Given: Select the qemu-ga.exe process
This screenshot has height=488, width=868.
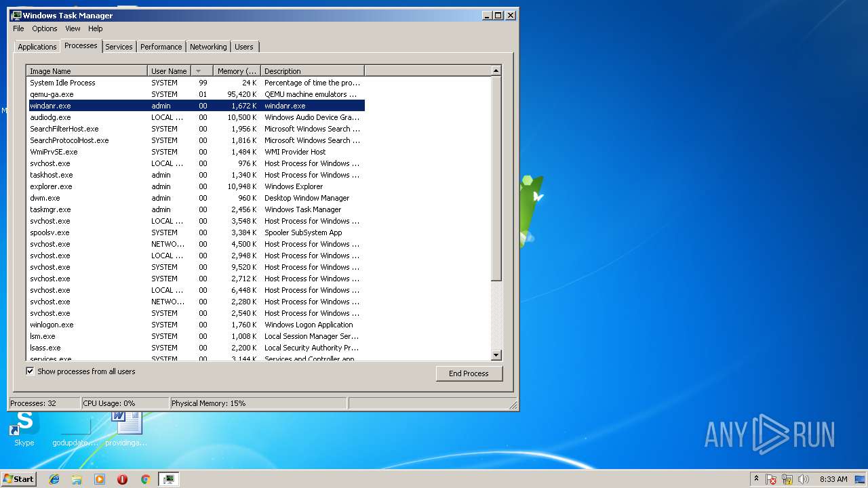Looking at the screenshot, I should click(x=197, y=94).
